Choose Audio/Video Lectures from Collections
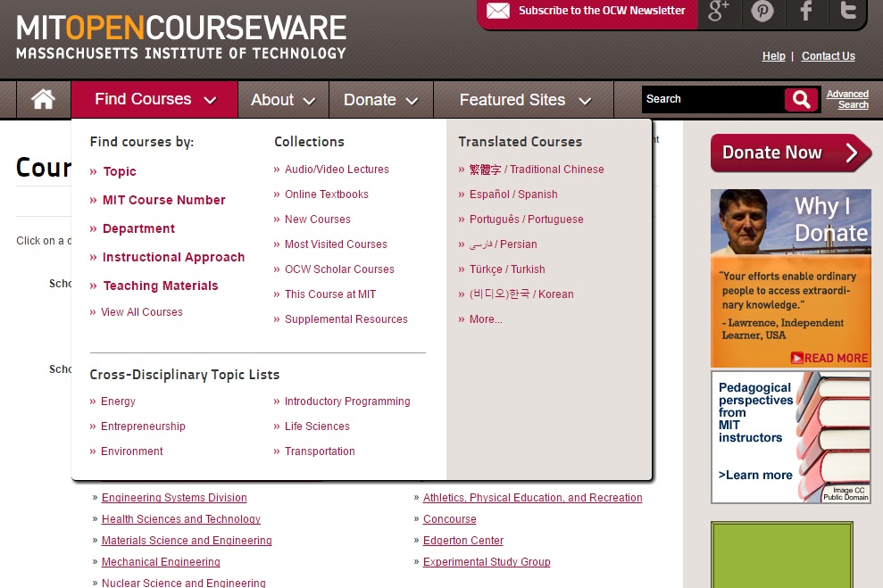This screenshot has height=588, width=883. tap(337, 170)
